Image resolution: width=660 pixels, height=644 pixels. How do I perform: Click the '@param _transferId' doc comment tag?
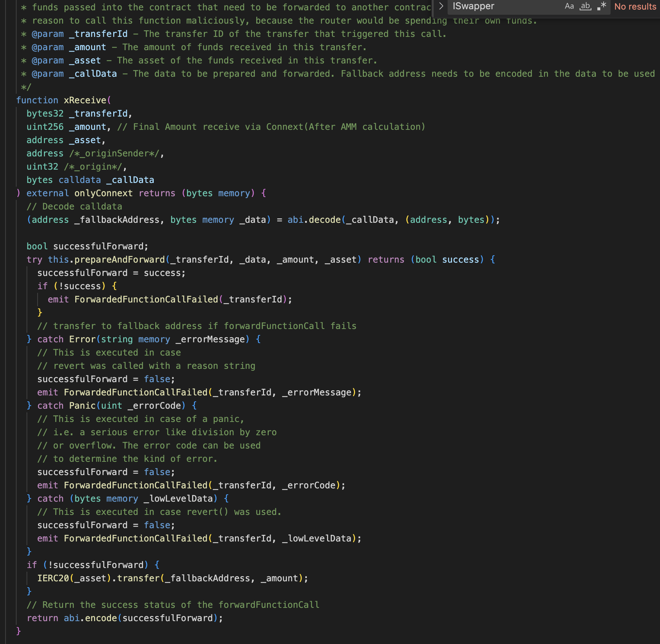(80, 34)
